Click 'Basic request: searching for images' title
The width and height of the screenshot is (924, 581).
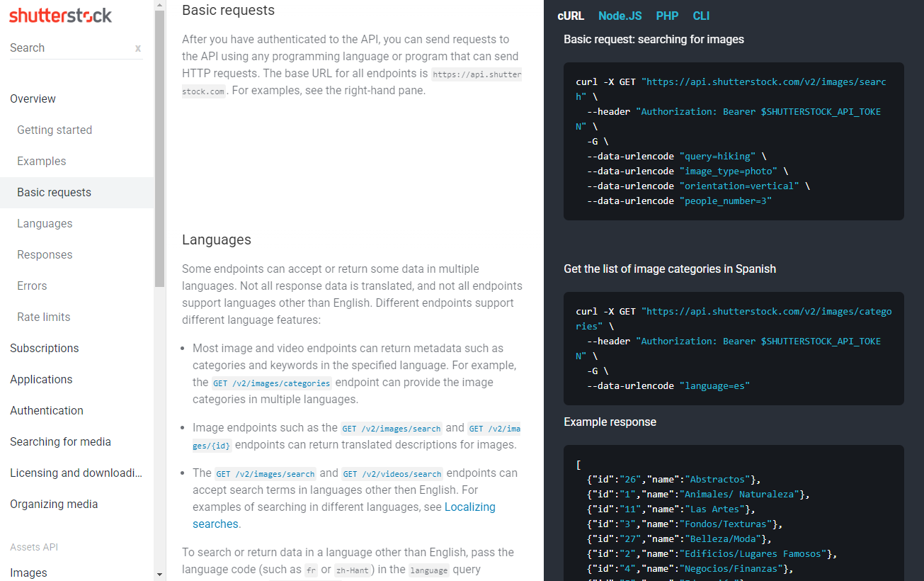[x=654, y=39]
